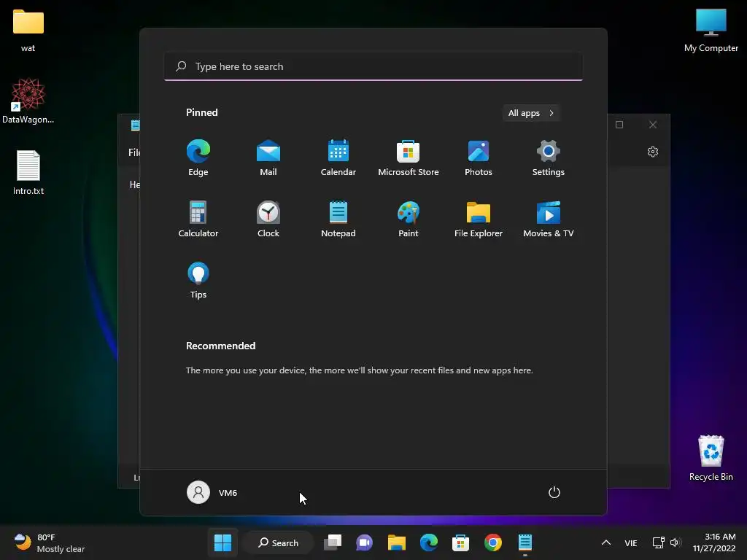Open Microsoft Store from the Pinned section
Image resolution: width=747 pixels, height=560 pixels.
click(x=409, y=157)
